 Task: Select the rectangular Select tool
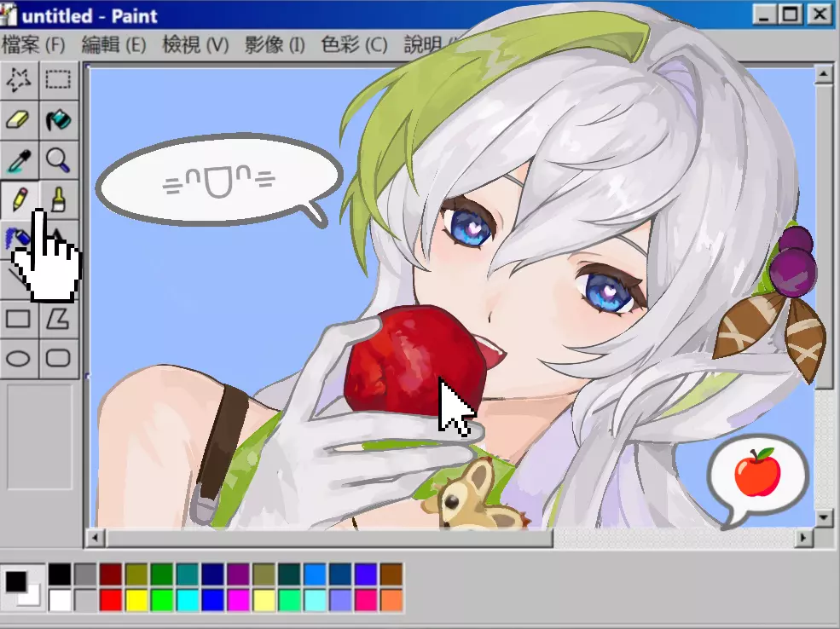pyautogui.click(x=58, y=80)
